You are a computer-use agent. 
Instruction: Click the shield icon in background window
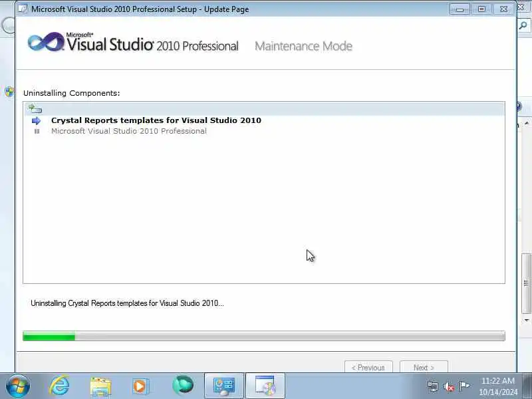9,92
